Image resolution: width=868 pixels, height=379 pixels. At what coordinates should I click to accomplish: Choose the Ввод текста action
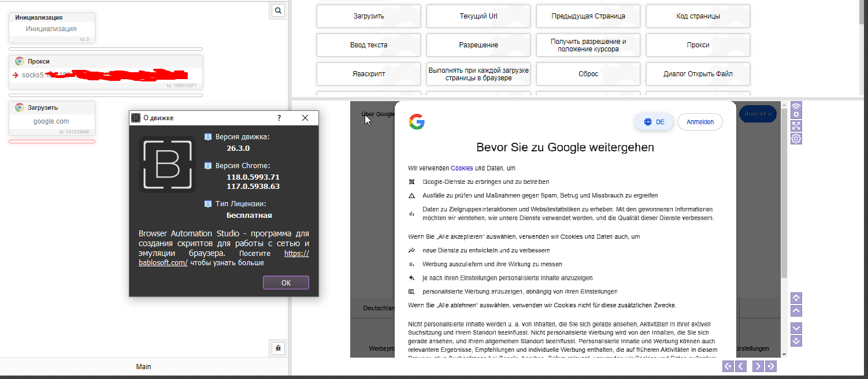[368, 45]
